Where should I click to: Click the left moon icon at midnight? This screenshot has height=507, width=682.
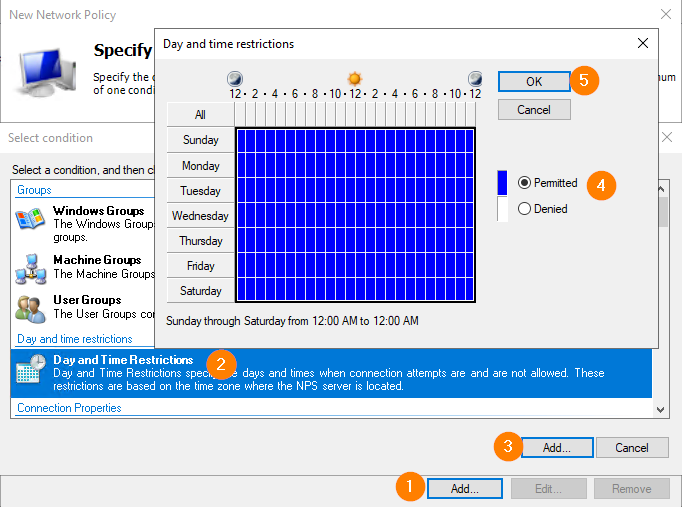pos(235,78)
